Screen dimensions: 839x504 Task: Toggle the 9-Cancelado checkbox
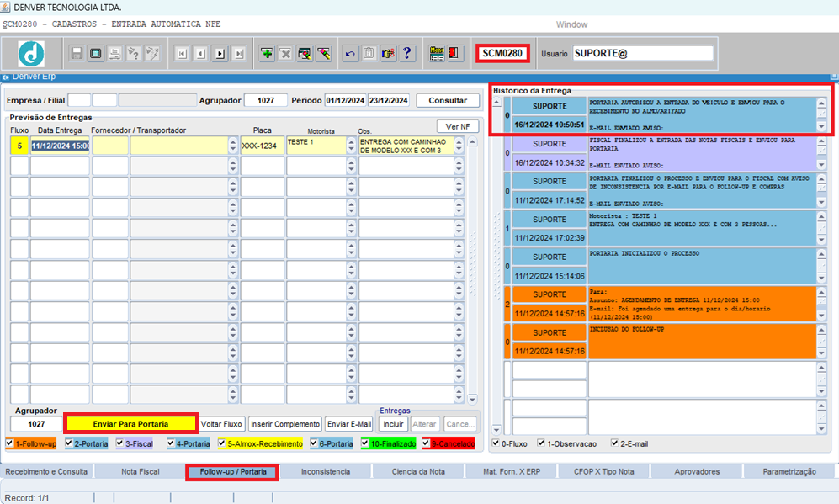tap(426, 443)
